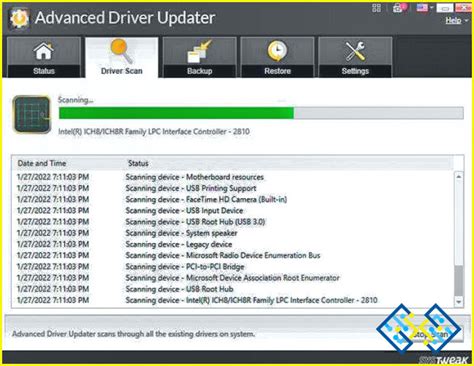The image size is (474, 366).
Task: Click the device name text under the progress bar
Action: (x=154, y=131)
